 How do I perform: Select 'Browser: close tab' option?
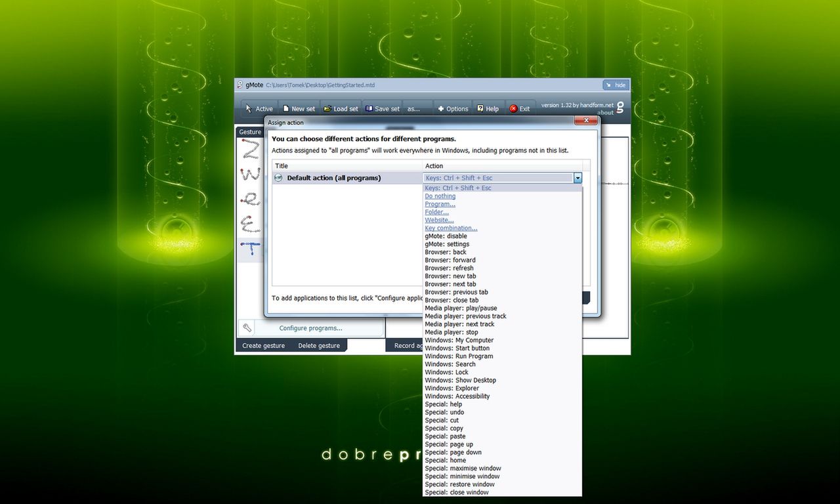pos(502,301)
